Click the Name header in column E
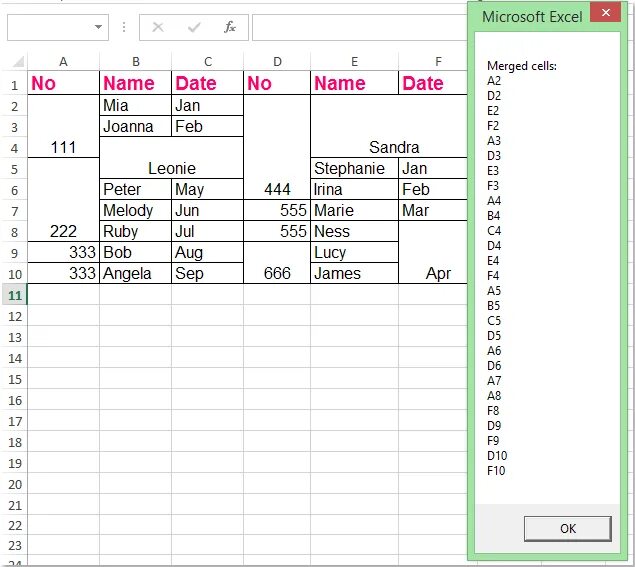Viewport: 635px width, 567px height. click(354, 83)
